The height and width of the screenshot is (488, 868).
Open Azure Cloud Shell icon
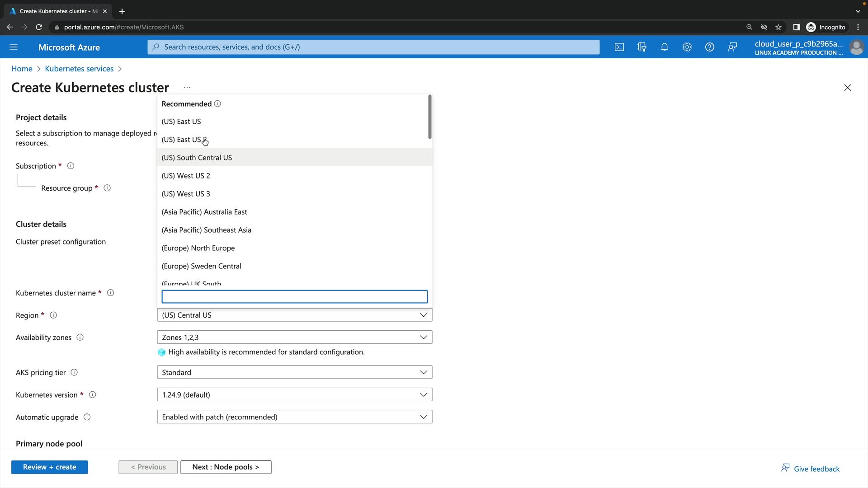click(x=619, y=47)
